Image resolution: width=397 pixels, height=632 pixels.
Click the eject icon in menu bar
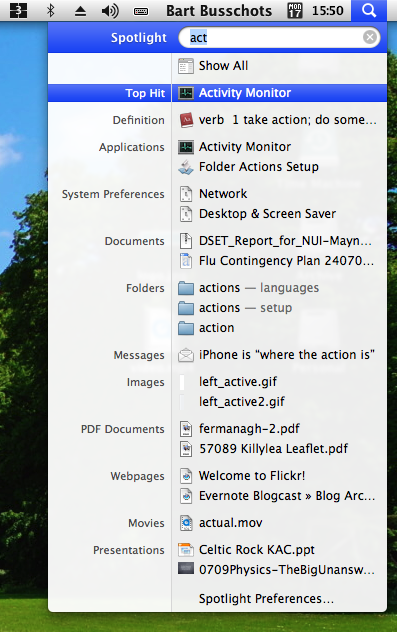pyautogui.click(x=81, y=11)
